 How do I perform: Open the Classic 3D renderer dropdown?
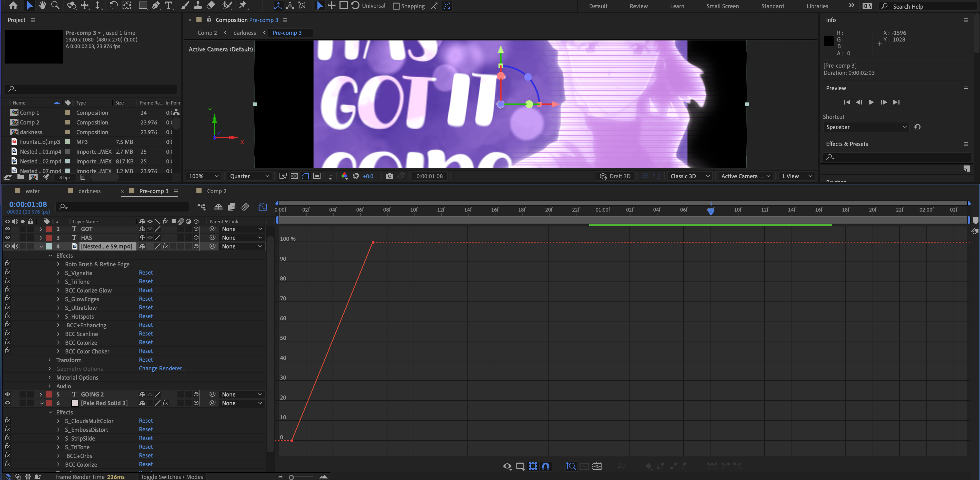(x=689, y=176)
